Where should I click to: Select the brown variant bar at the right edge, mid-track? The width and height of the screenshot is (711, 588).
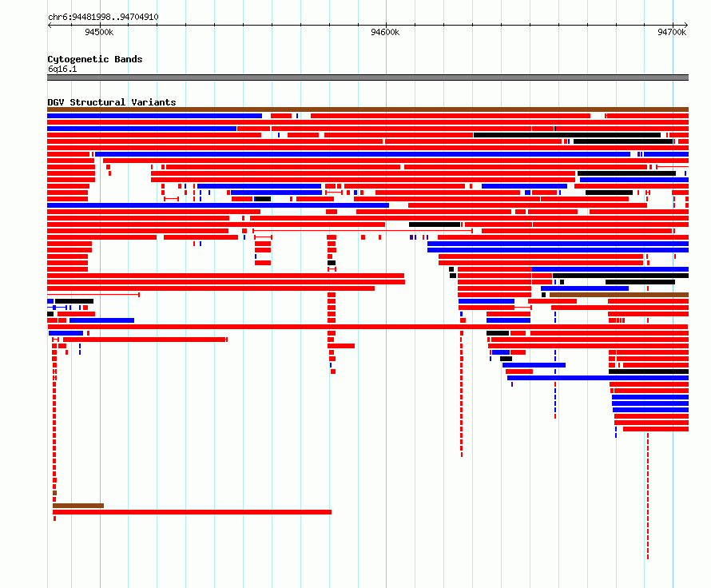point(619,295)
